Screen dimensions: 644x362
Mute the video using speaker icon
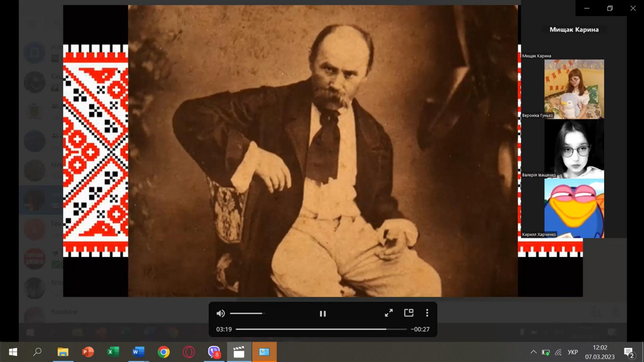[x=221, y=313]
